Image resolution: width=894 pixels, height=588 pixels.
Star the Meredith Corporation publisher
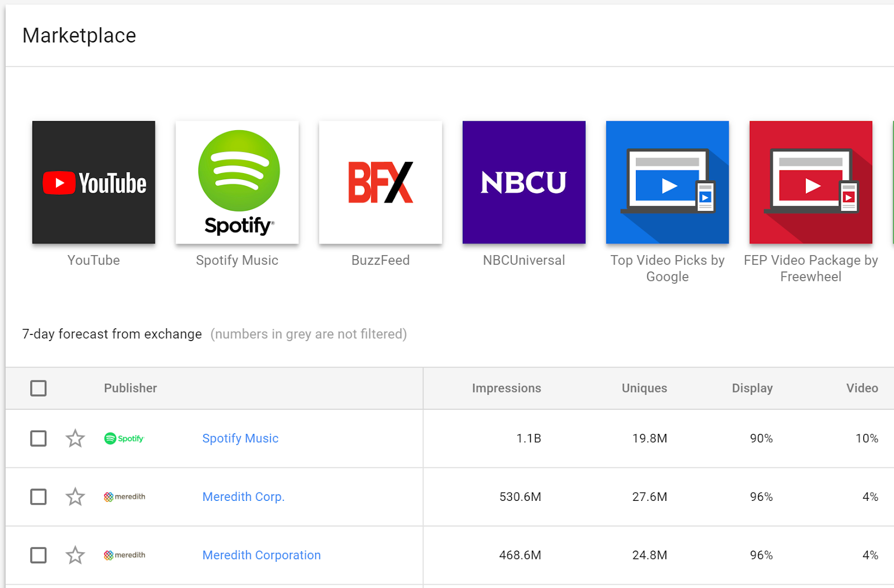[x=75, y=555]
